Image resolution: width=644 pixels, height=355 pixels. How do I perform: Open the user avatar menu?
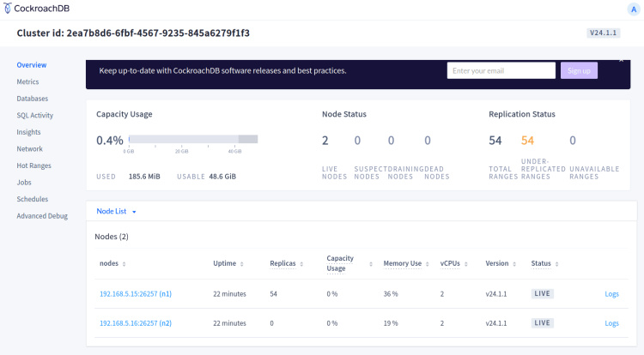pyautogui.click(x=634, y=9)
